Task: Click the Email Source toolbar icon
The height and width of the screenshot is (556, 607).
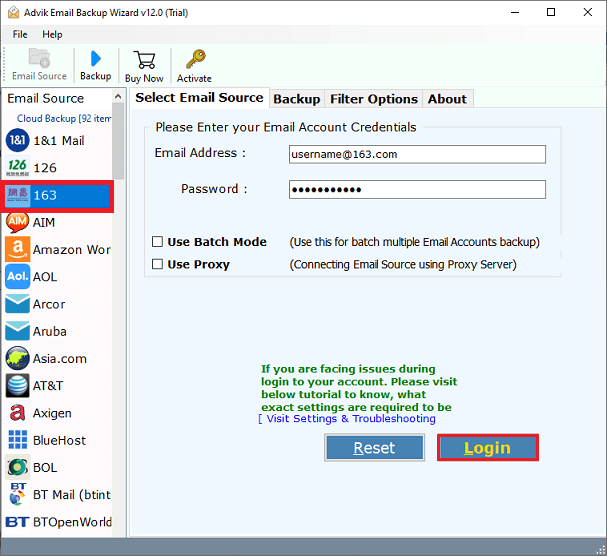Action: [39, 58]
